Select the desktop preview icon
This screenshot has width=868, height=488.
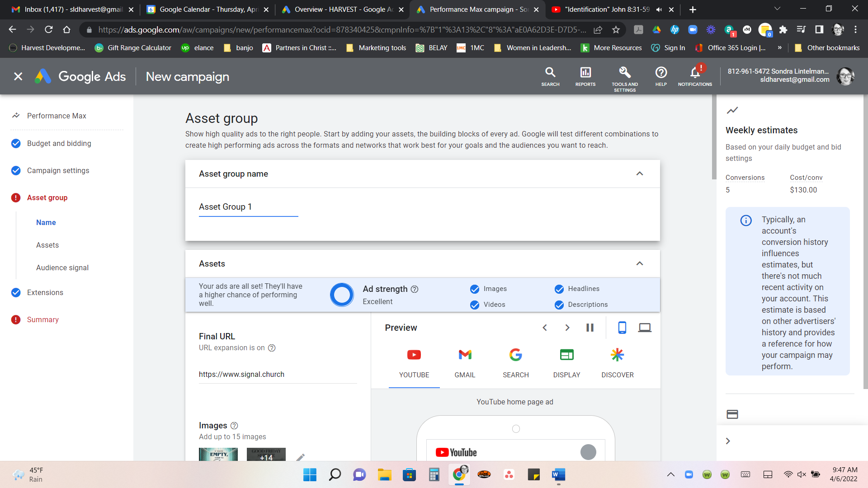click(644, 327)
